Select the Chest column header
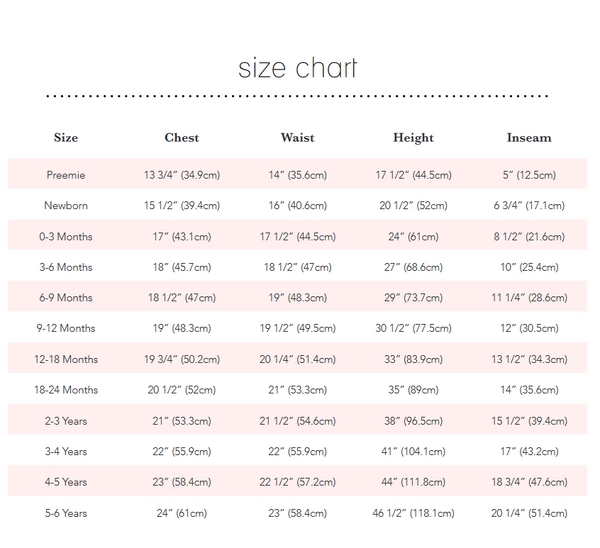This screenshot has height=548, width=600. pos(182,138)
